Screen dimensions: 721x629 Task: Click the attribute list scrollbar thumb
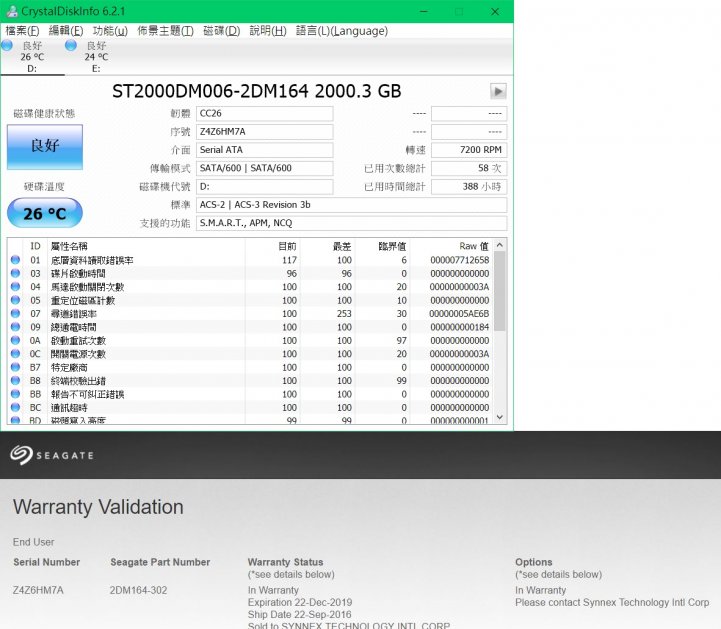(500, 291)
